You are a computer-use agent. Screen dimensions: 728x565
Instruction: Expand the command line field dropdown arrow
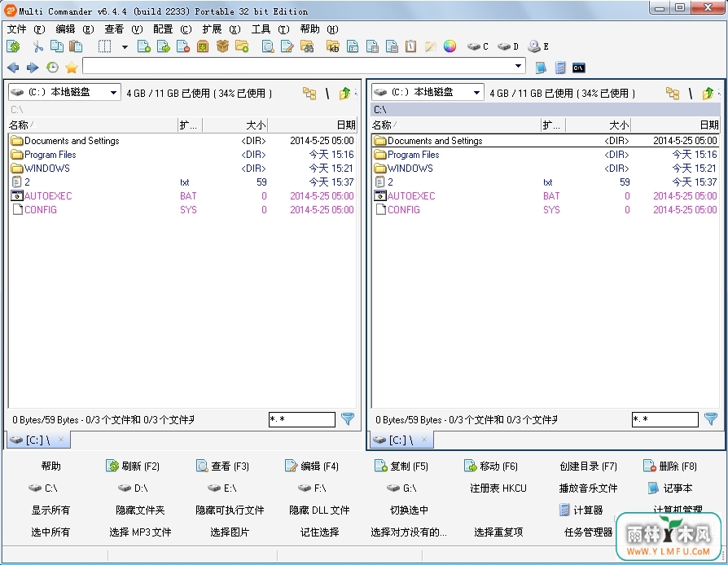coord(518,66)
